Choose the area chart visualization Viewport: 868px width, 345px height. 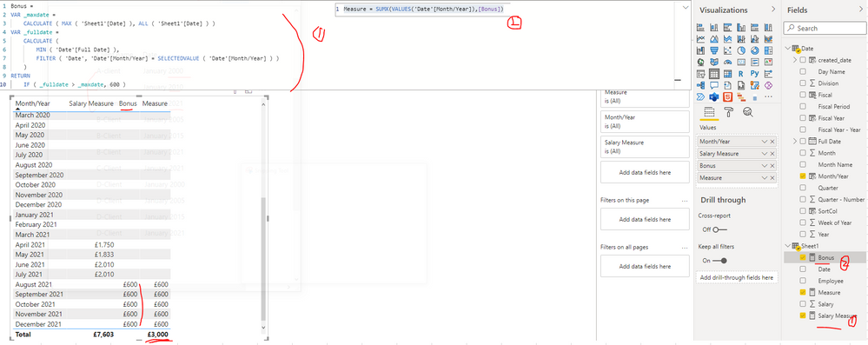[714, 39]
